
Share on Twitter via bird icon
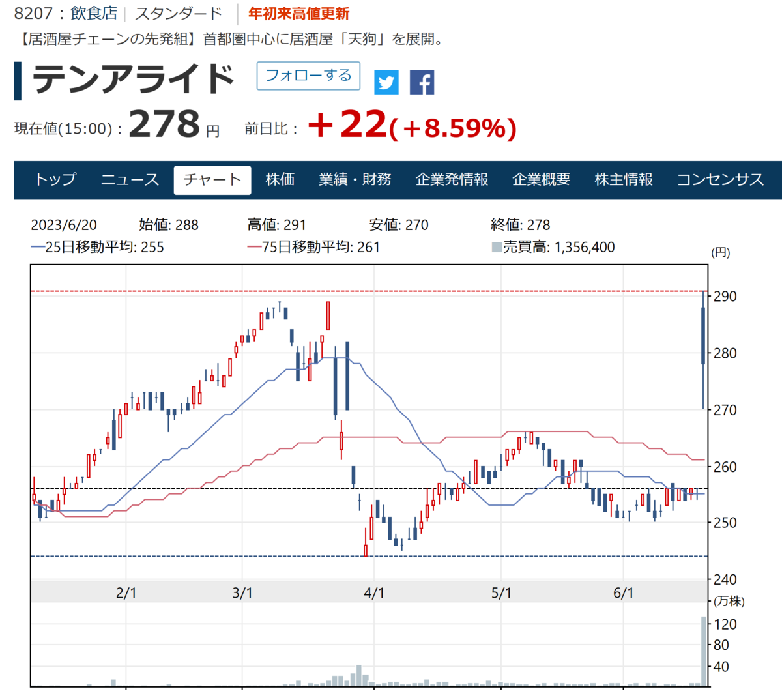click(x=386, y=83)
